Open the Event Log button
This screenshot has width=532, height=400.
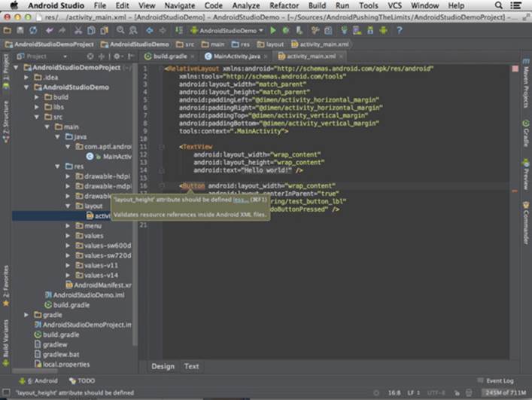495,381
